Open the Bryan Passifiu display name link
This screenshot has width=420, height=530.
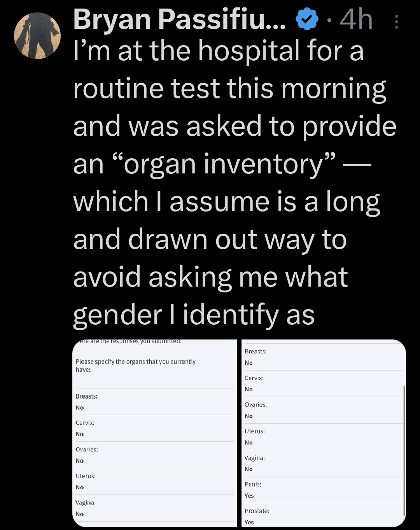click(179, 19)
